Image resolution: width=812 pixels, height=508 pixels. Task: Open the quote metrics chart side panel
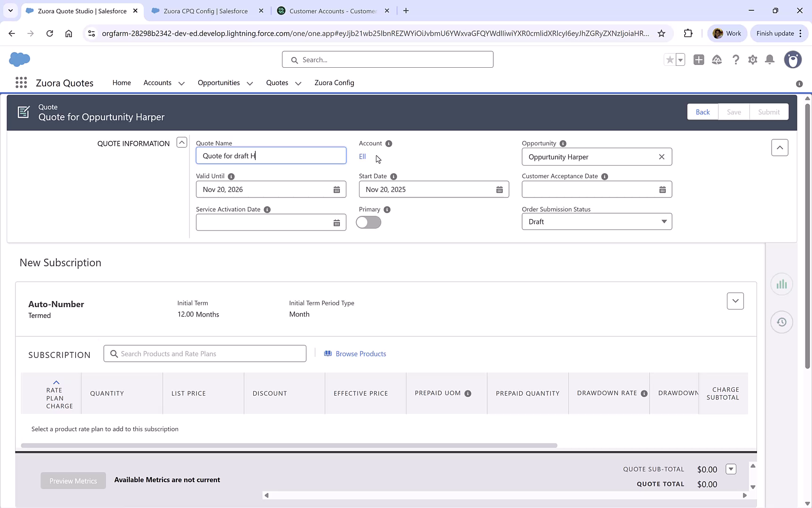coord(781,284)
